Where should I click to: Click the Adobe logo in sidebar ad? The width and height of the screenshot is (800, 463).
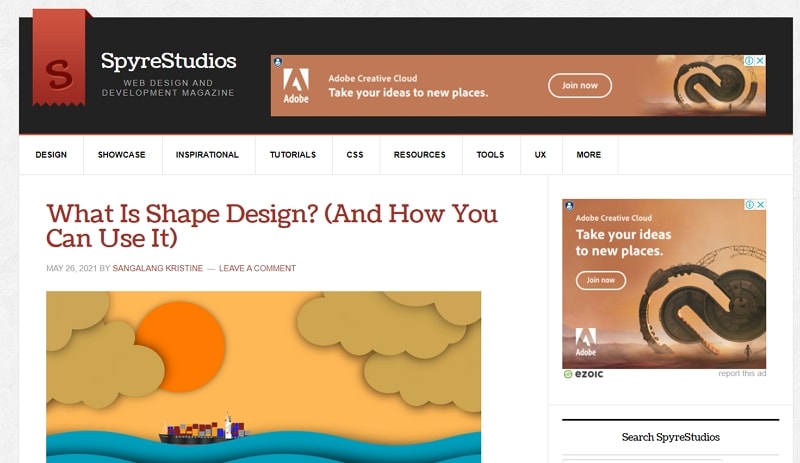coord(586,342)
